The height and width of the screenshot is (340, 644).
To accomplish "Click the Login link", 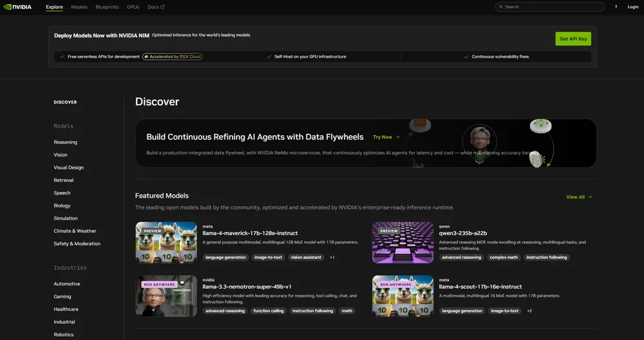I will [x=632, y=7].
